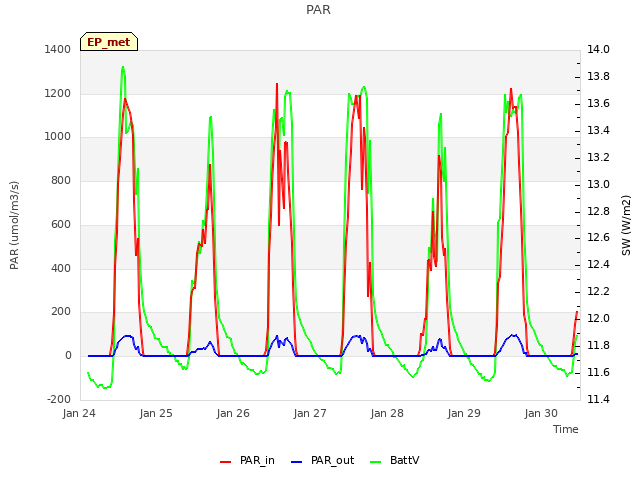Viewport: 640px width, 480px height.
Task: Click the 11.4 right axis label
Action: pos(598,399)
